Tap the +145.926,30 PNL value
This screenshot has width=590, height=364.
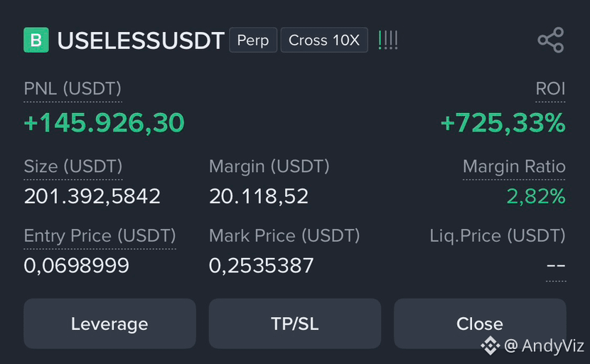(104, 123)
